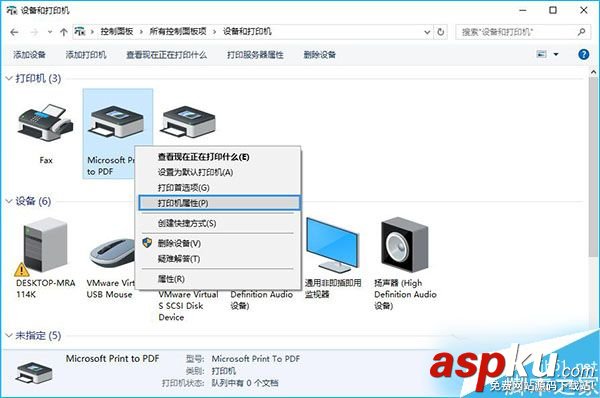600x398 pixels.
Task: Select Microsoft Print to PDF printer icon
Action: tap(116, 122)
